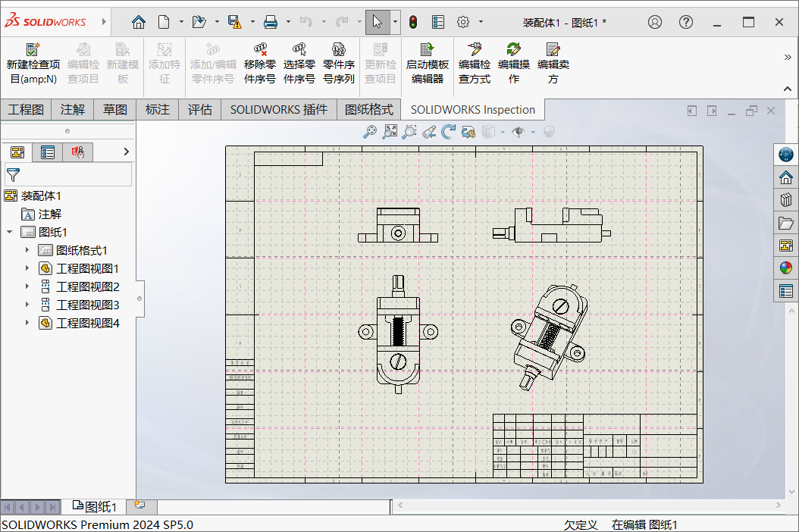Expand ribbon overflow double chevron
The image size is (799, 532).
pos(788,57)
